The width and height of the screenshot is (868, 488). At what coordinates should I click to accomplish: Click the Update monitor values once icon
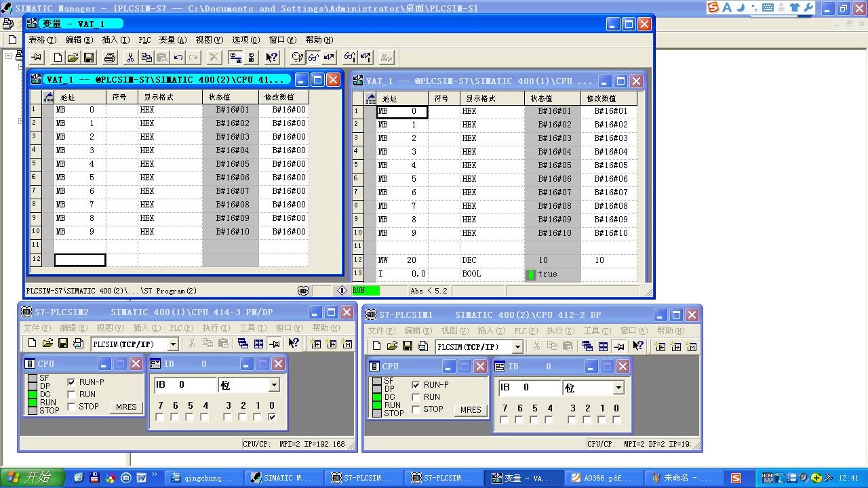point(350,58)
